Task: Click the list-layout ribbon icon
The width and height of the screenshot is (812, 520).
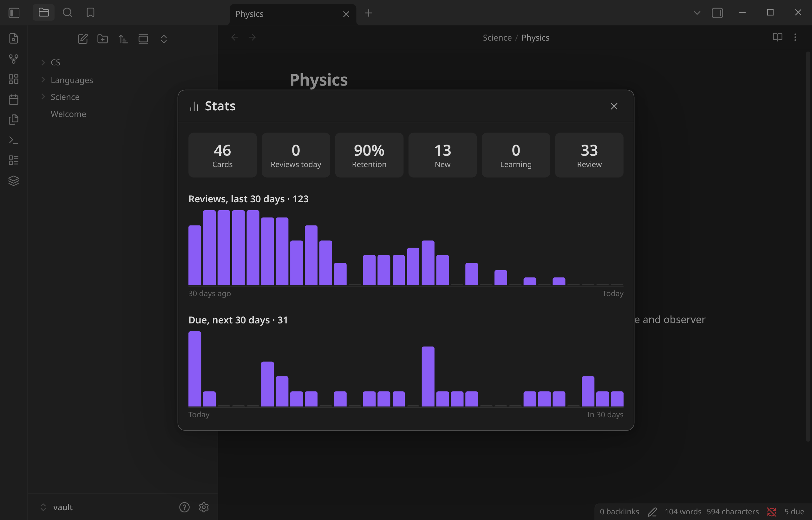Action: click(14, 160)
